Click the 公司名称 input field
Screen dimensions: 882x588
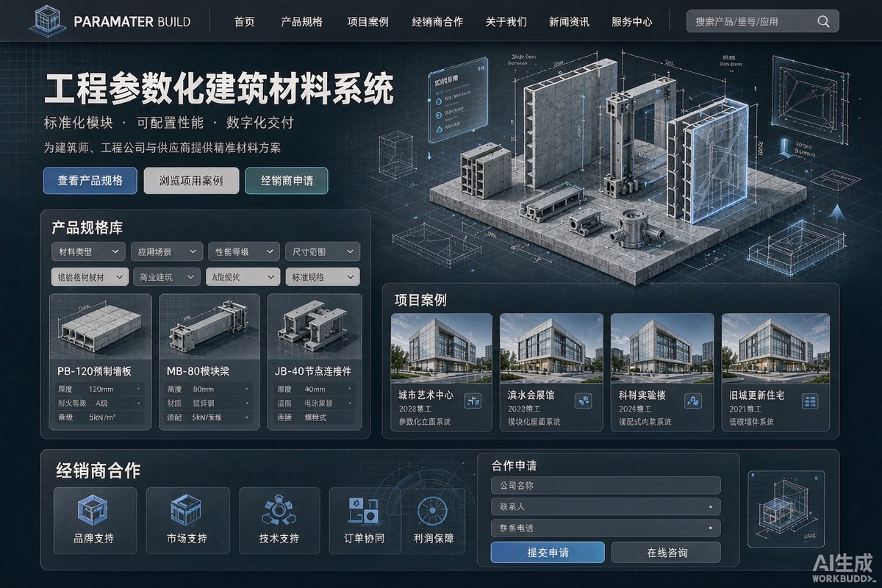606,485
